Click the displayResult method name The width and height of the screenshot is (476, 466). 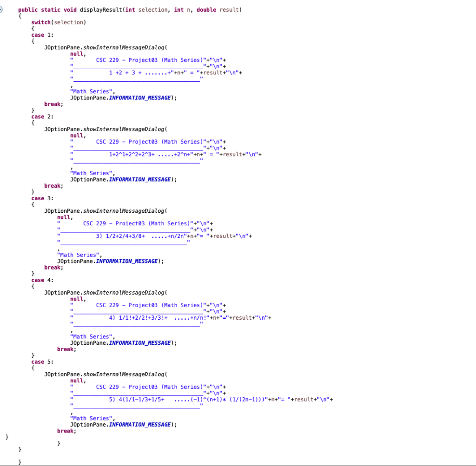coord(101,10)
